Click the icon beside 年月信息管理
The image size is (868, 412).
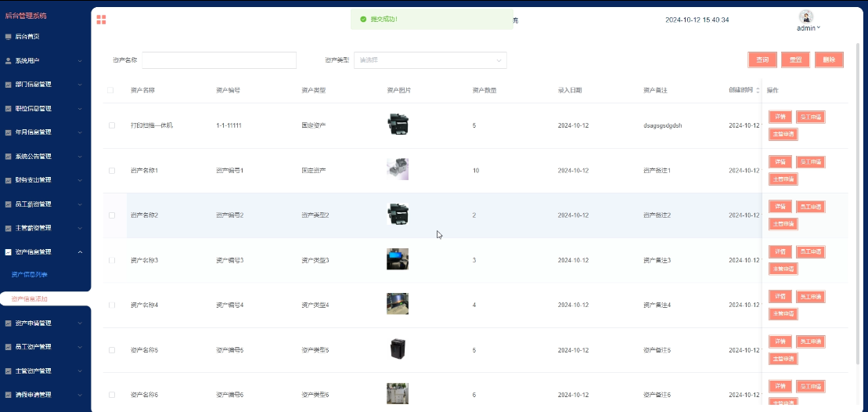pyautogui.click(x=9, y=132)
